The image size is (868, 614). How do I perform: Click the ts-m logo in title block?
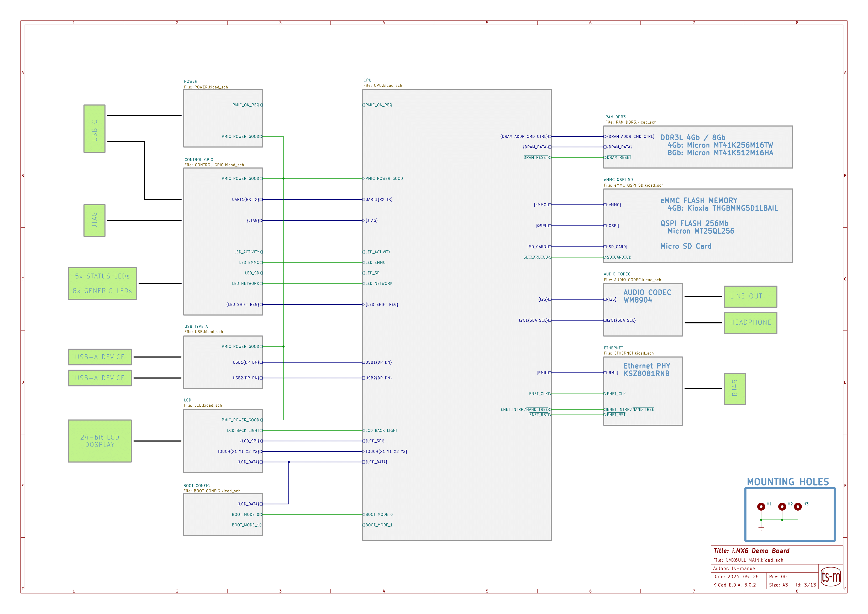pyautogui.click(x=830, y=576)
